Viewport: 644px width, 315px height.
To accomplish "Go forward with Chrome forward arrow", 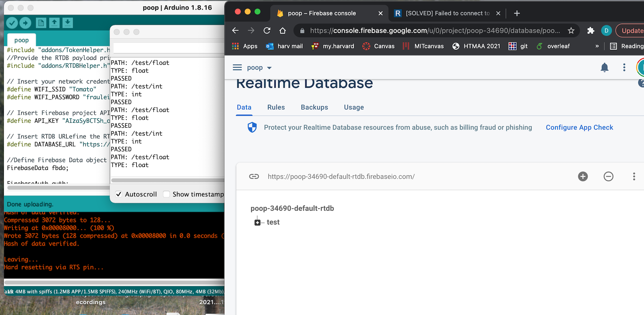I will click(251, 30).
